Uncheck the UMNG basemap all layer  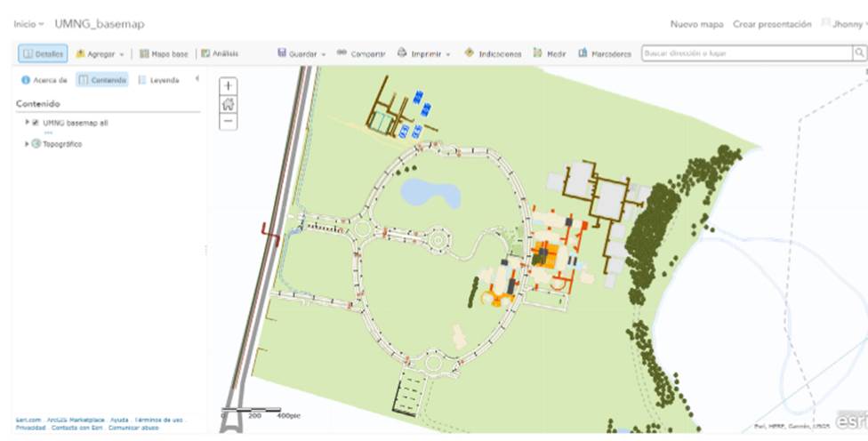click(36, 123)
